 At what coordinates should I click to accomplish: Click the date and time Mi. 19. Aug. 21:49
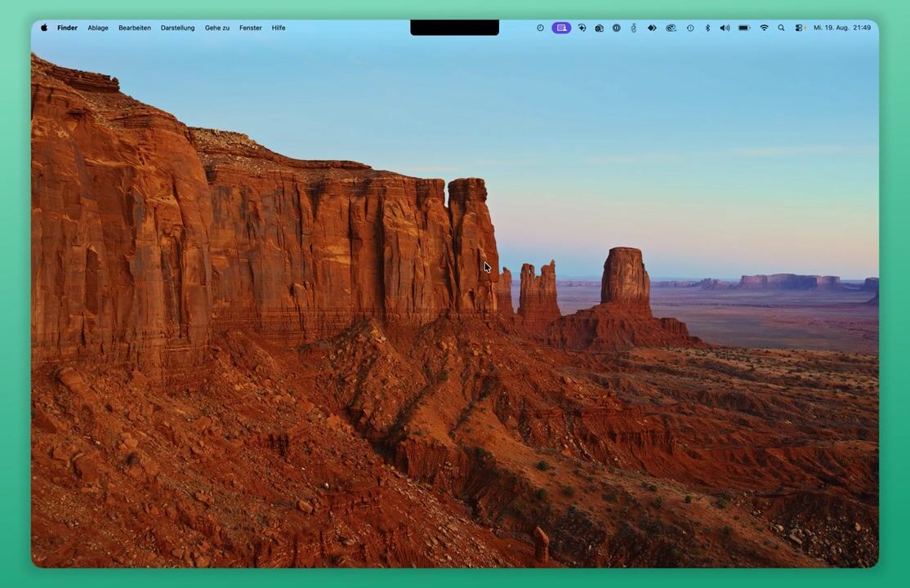[x=842, y=27]
